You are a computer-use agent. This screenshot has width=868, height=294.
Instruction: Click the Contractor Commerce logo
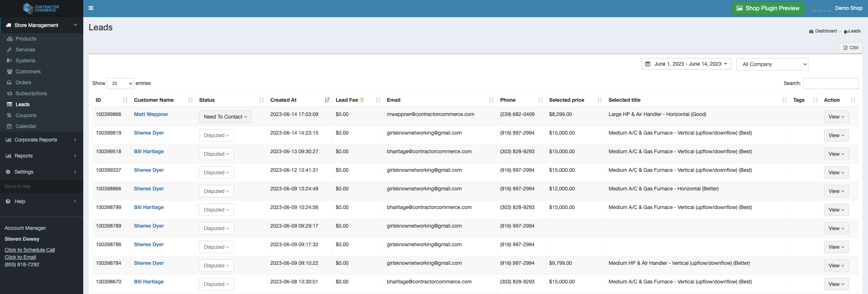tap(41, 8)
